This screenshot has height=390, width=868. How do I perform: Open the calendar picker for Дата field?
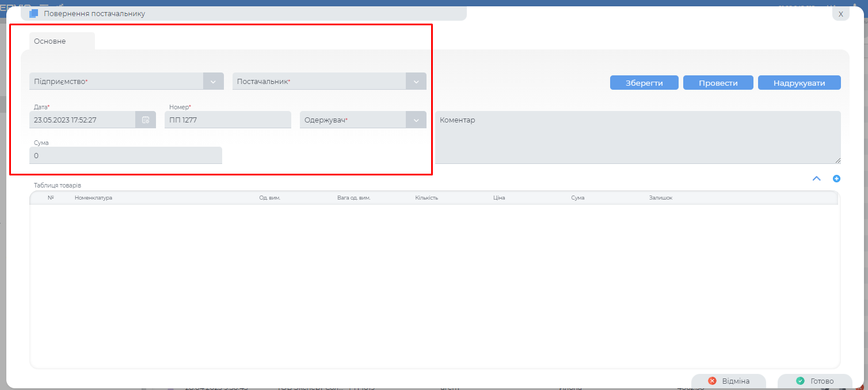coord(146,120)
